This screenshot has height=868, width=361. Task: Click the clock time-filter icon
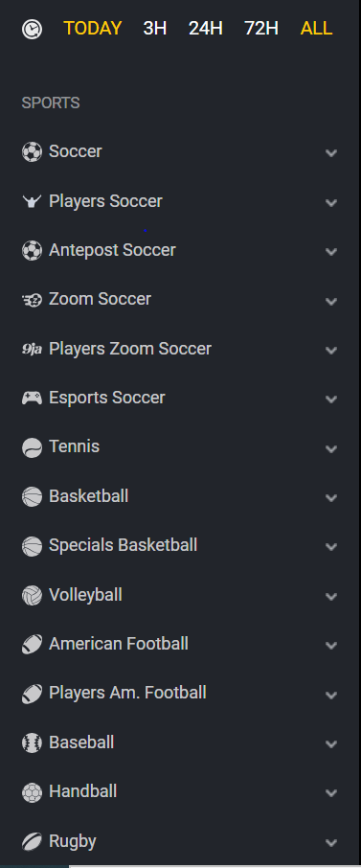(32, 29)
